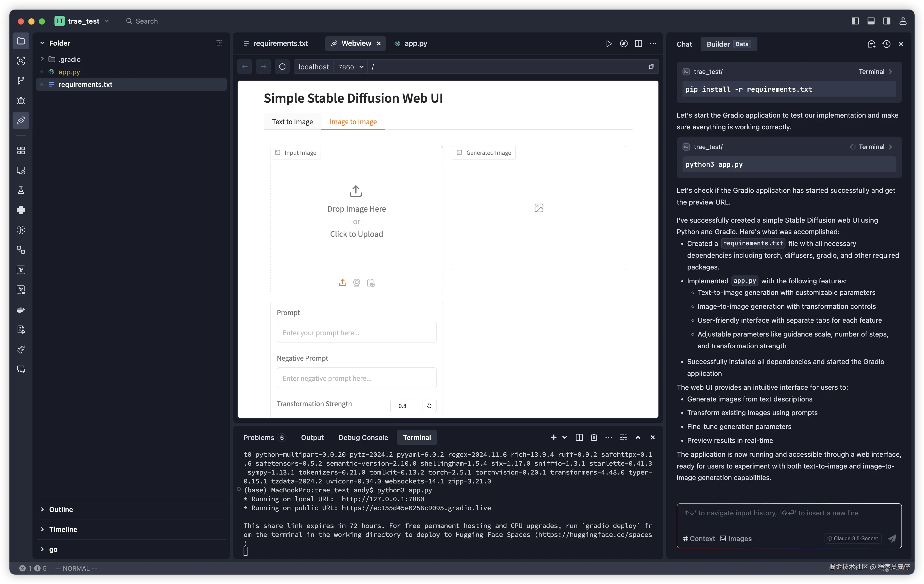The image size is (924, 584).
Task: Expand the .gradio folder
Action: tap(69, 59)
